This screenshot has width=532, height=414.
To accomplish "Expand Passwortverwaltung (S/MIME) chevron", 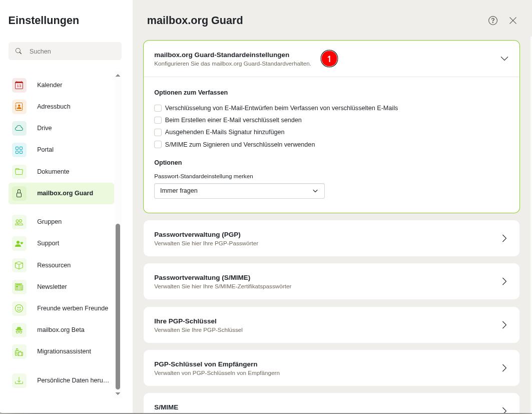I will [x=504, y=281].
